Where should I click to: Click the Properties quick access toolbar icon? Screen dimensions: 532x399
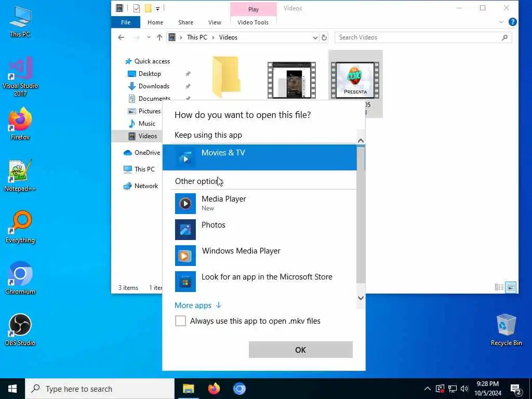click(x=137, y=8)
